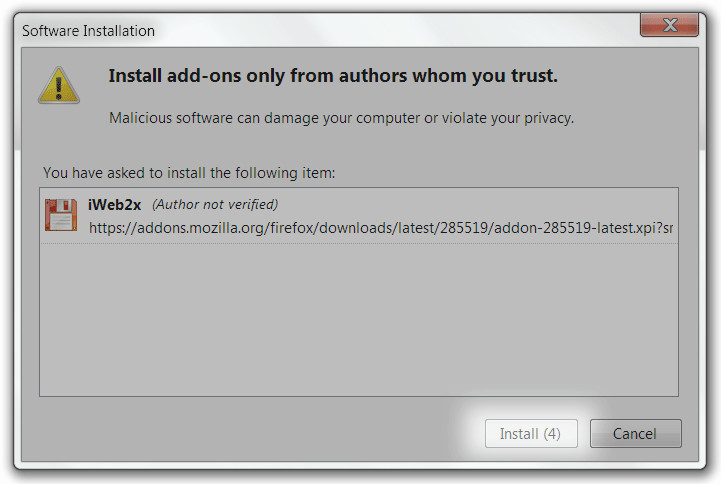This screenshot has height=484, width=721.
Task: Click the empty area of the item list
Action: pos(359,319)
